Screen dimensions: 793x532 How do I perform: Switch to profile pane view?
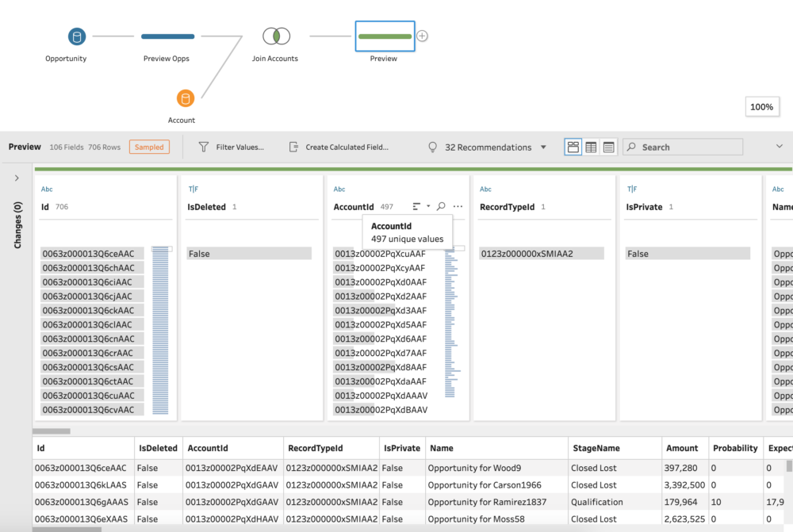click(x=573, y=147)
